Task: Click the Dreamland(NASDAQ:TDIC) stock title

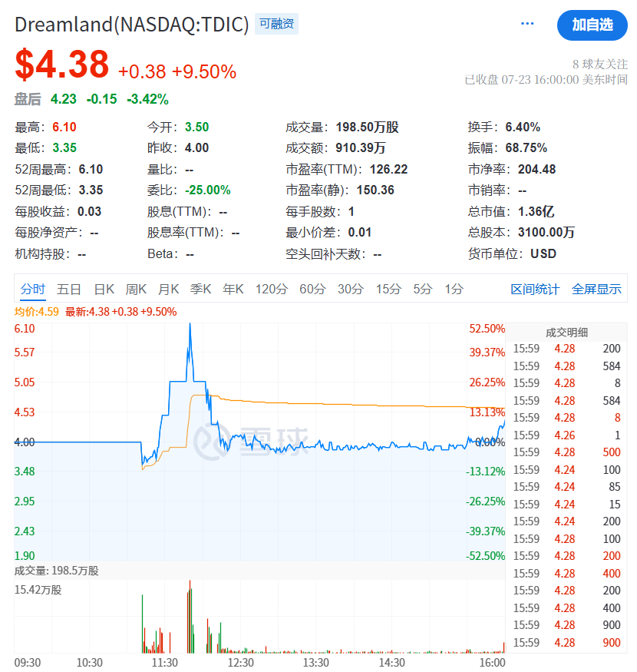Action: 131,25
